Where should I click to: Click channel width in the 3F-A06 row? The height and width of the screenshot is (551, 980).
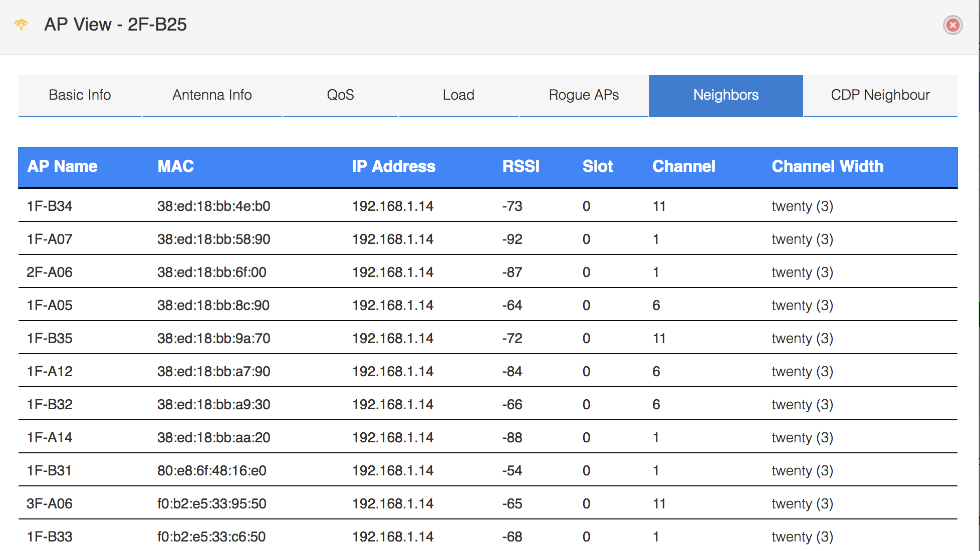[802, 503]
